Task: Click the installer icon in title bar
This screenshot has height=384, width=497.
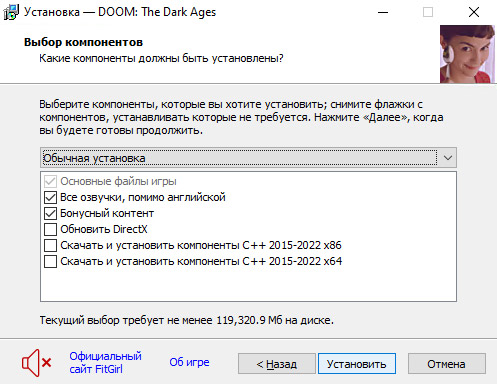Action: [x=11, y=12]
